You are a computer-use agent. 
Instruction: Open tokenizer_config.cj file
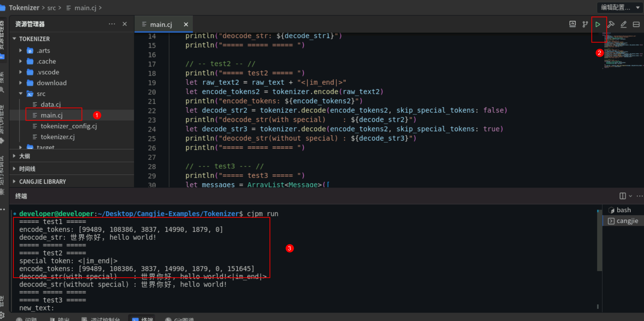point(69,126)
